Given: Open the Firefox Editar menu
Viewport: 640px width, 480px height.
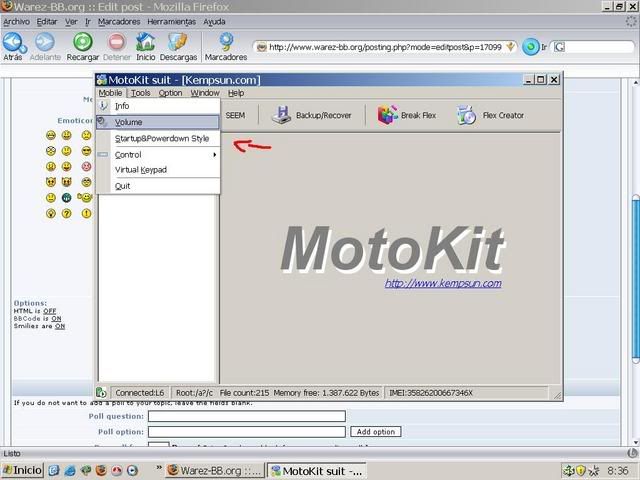Looking at the screenshot, I should pyautogui.click(x=47, y=22).
